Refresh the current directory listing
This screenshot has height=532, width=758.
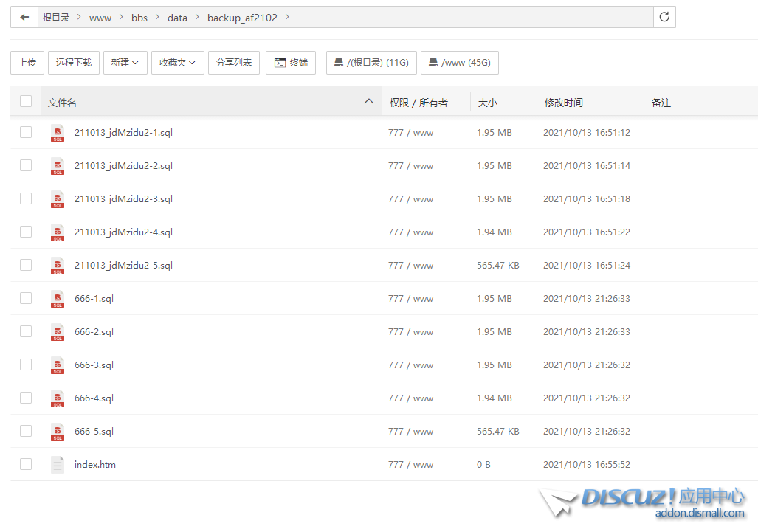tap(664, 17)
